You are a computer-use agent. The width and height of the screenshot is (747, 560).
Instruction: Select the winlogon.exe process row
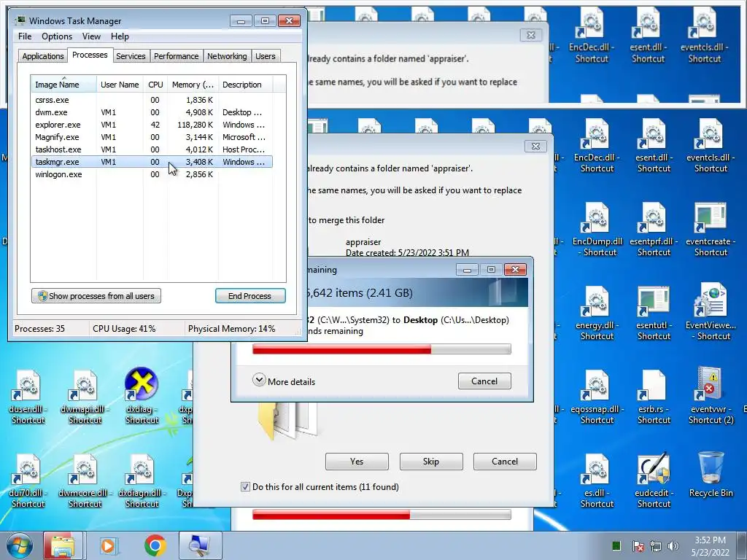tap(152, 174)
